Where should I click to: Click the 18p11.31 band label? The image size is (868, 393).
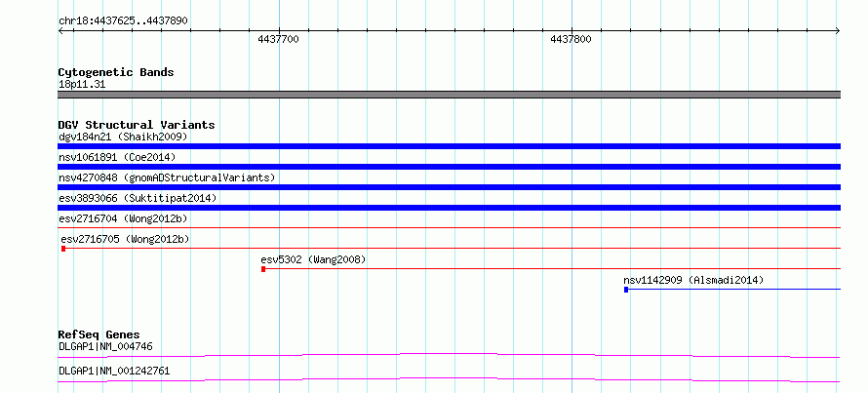point(82,85)
